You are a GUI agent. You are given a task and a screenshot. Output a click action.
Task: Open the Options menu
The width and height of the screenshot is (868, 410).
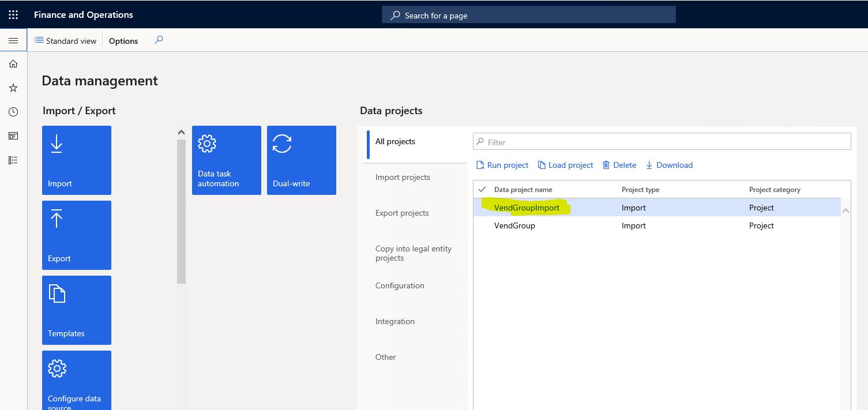point(123,41)
